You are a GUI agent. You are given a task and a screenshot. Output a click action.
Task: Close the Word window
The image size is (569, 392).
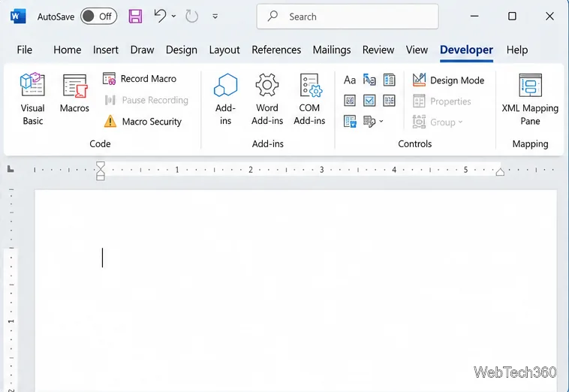pyautogui.click(x=549, y=17)
